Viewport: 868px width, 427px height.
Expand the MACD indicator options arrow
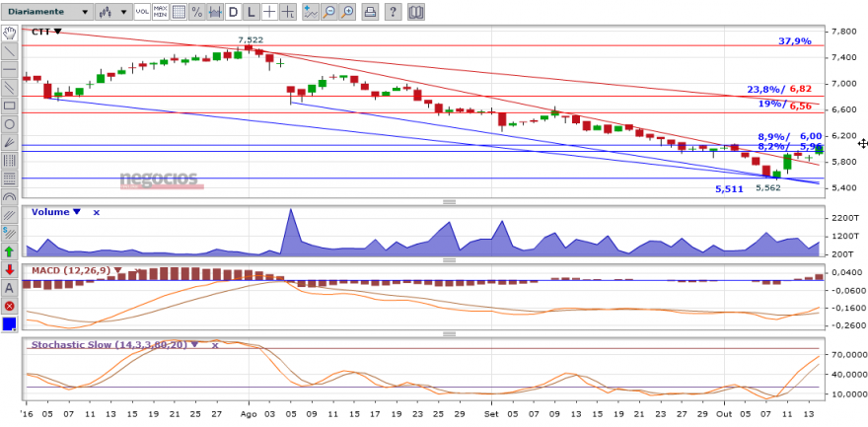[x=118, y=270]
